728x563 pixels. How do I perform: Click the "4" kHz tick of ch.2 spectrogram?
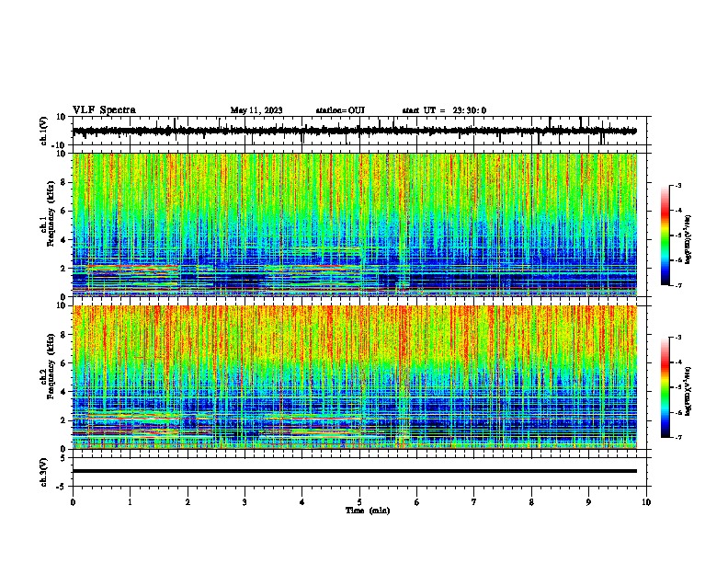63,392
